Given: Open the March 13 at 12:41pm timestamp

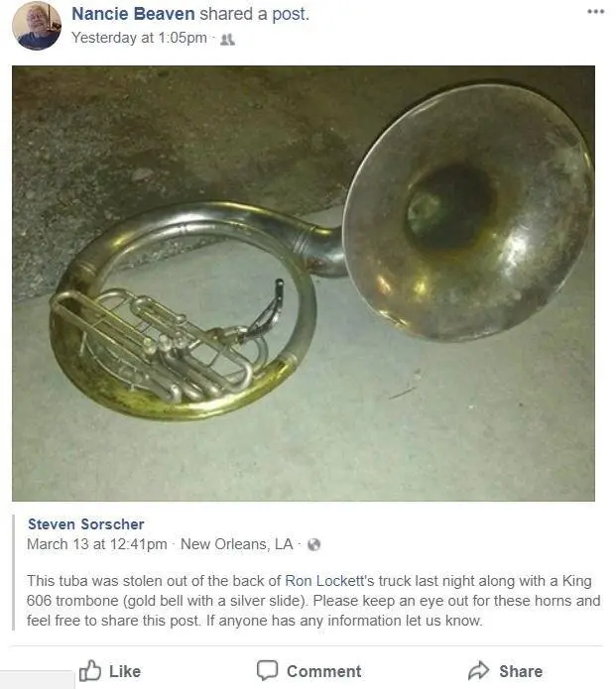Looking at the screenshot, I should click(x=97, y=544).
